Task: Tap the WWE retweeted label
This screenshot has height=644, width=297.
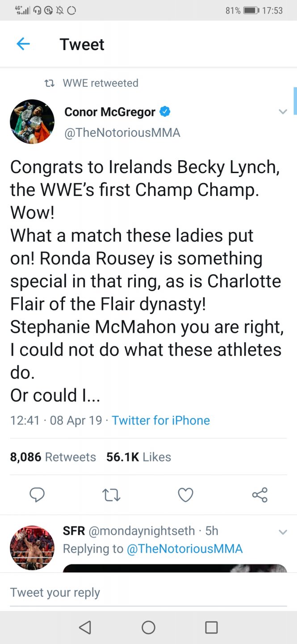Action: [100, 83]
